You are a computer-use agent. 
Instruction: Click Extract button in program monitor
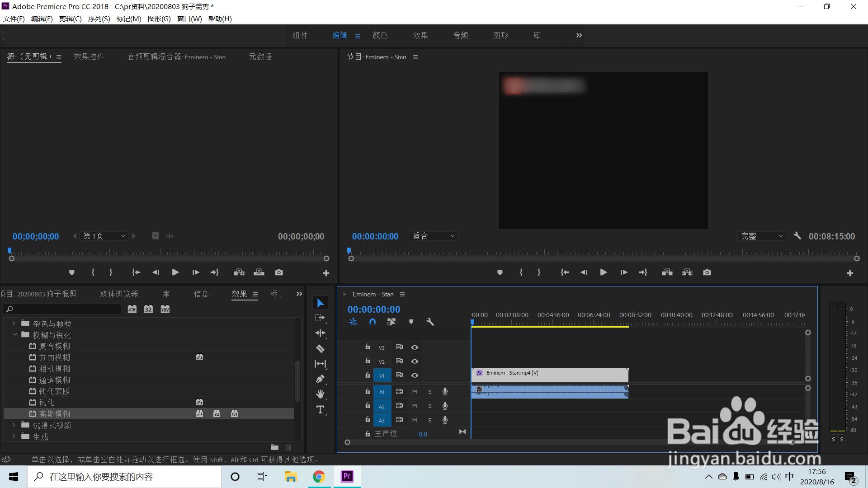point(687,272)
